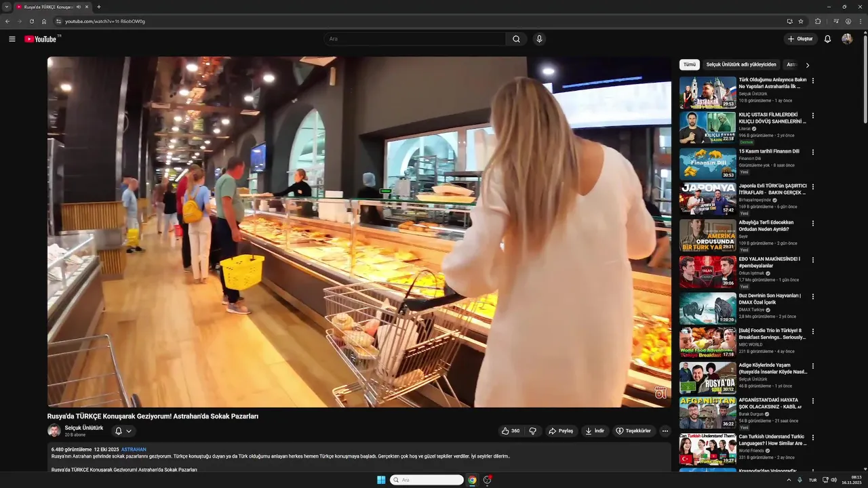Open options for Türk Olduğumu Anlayınca video
Viewport: 868px width, 488px height.
coord(813,81)
